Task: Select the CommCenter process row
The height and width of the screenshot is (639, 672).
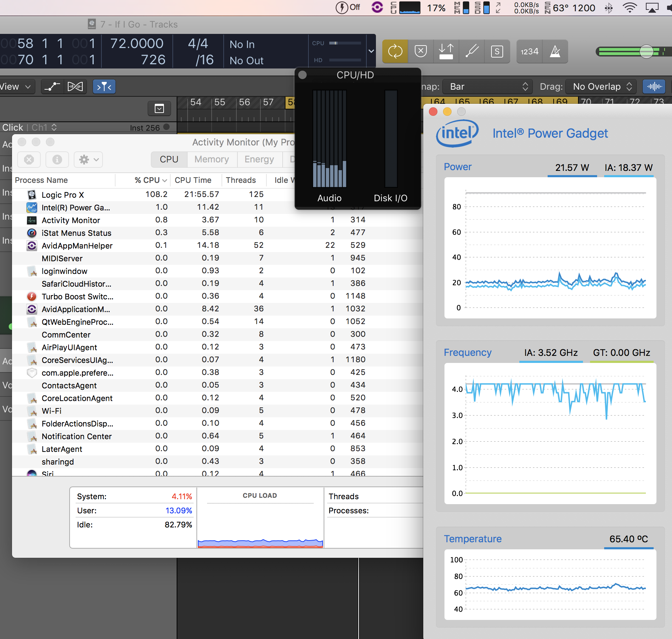Action: point(218,334)
